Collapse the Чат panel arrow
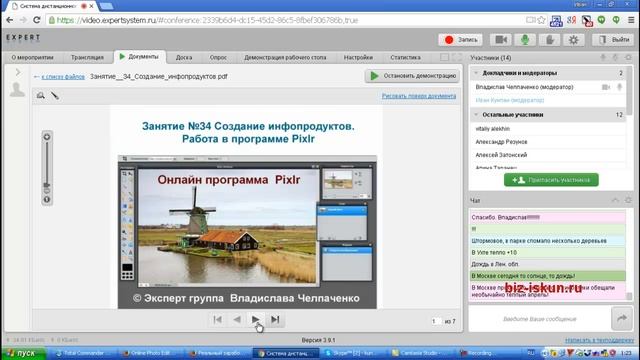 pyautogui.click(x=615, y=200)
